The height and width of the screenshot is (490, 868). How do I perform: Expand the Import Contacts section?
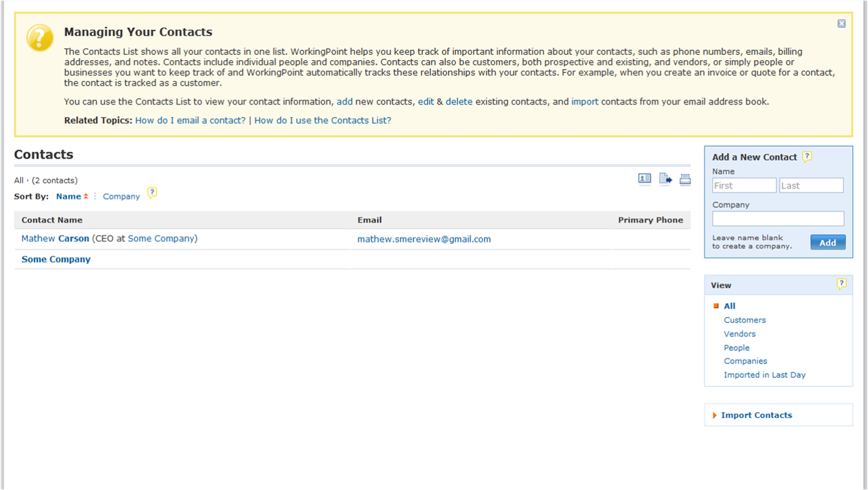[x=756, y=415]
